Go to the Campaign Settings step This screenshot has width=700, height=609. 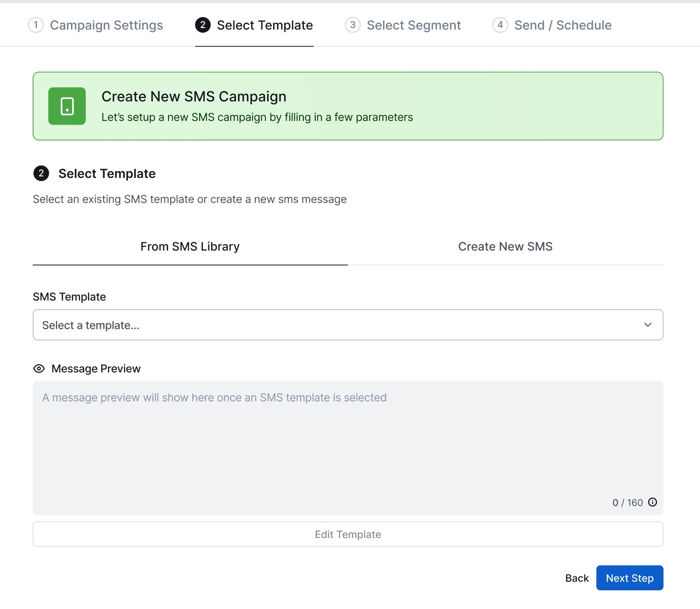96,25
